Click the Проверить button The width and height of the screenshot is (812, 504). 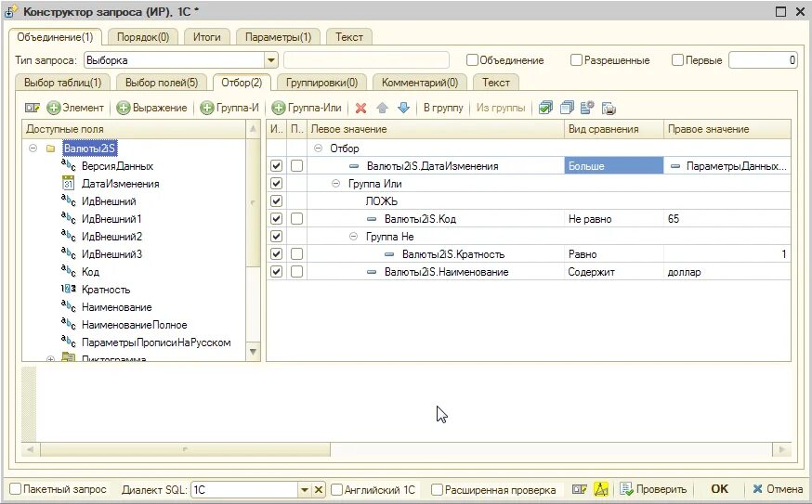tap(653, 489)
